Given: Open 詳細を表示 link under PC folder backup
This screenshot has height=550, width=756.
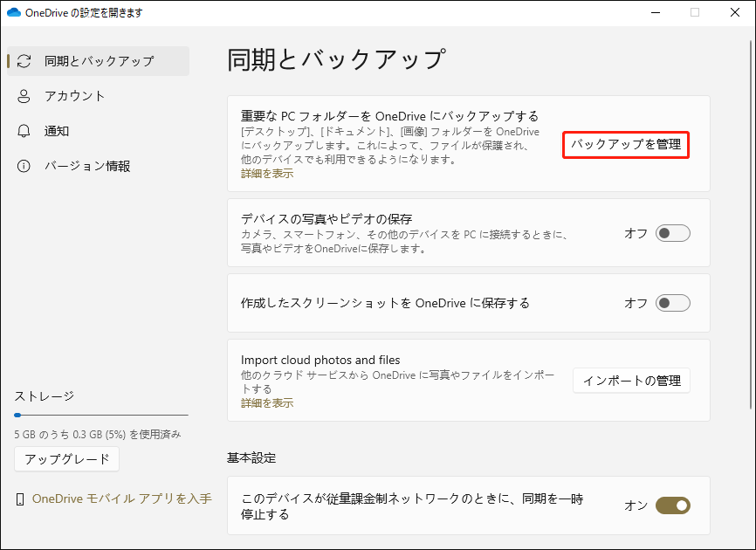Looking at the screenshot, I should (267, 174).
